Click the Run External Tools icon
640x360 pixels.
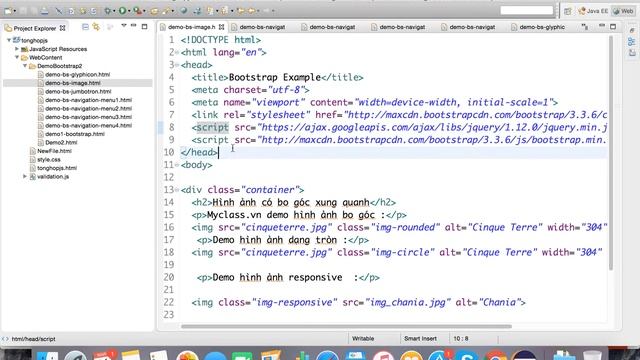[x=138, y=11]
